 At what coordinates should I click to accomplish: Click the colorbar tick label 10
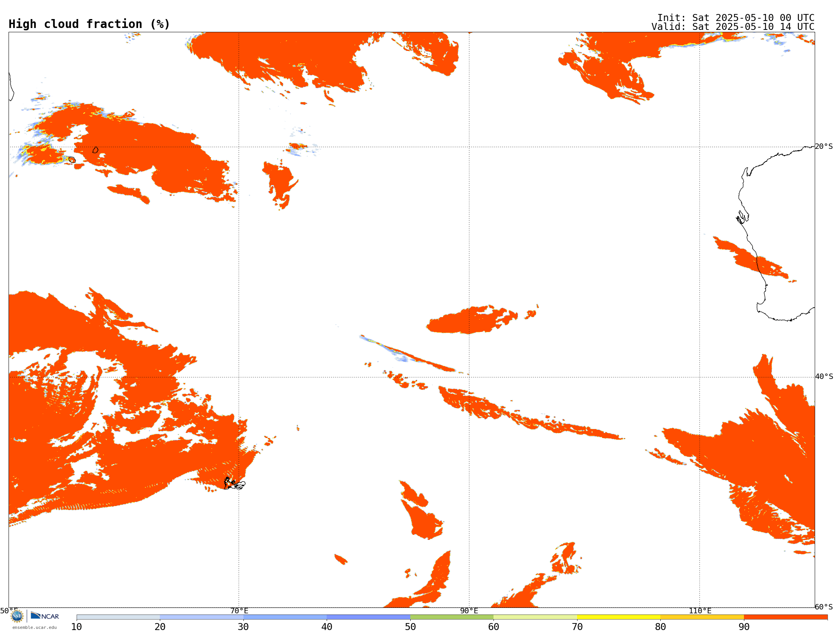pos(77,627)
